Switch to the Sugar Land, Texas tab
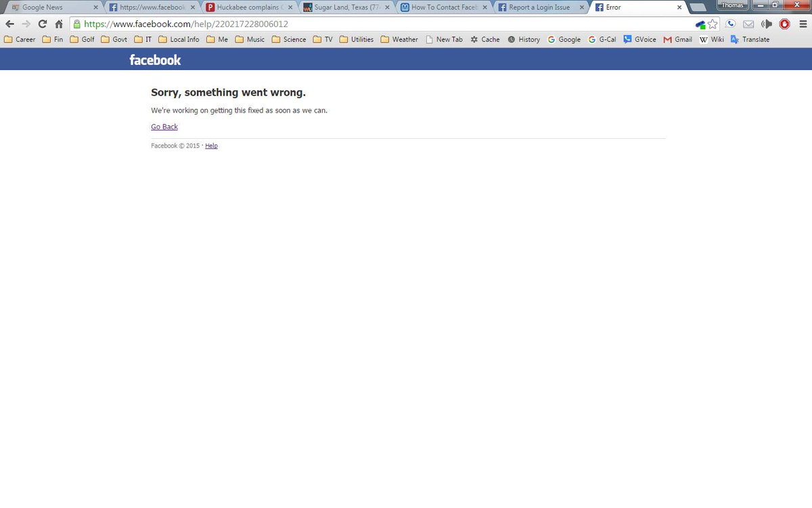 click(347, 7)
